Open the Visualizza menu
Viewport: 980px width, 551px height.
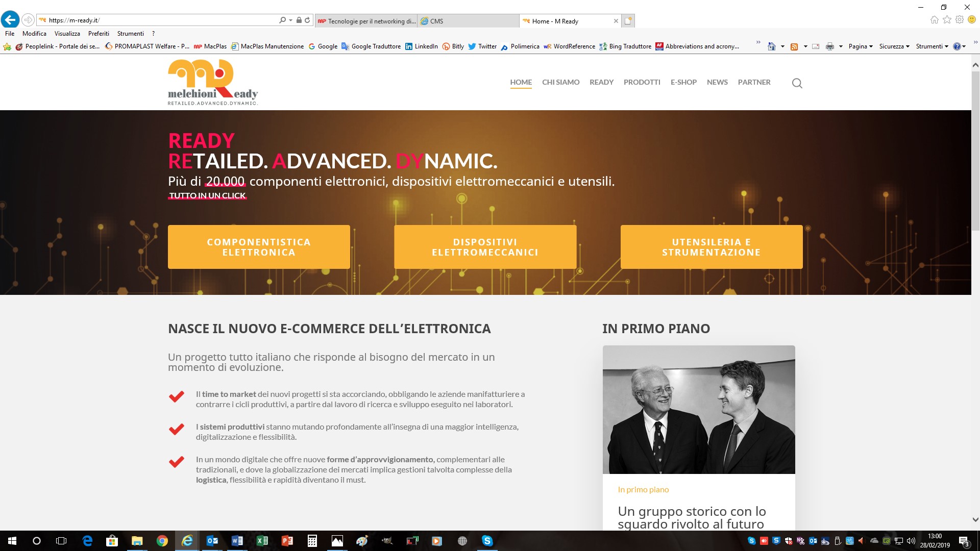click(67, 33)
